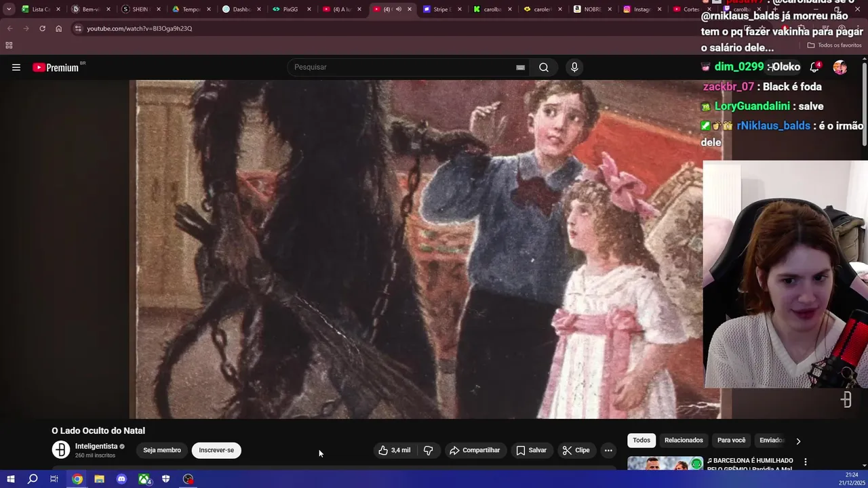Switch to the Stripe browser tab
Screen dimensions: 868x488
(x=441, y=9)
